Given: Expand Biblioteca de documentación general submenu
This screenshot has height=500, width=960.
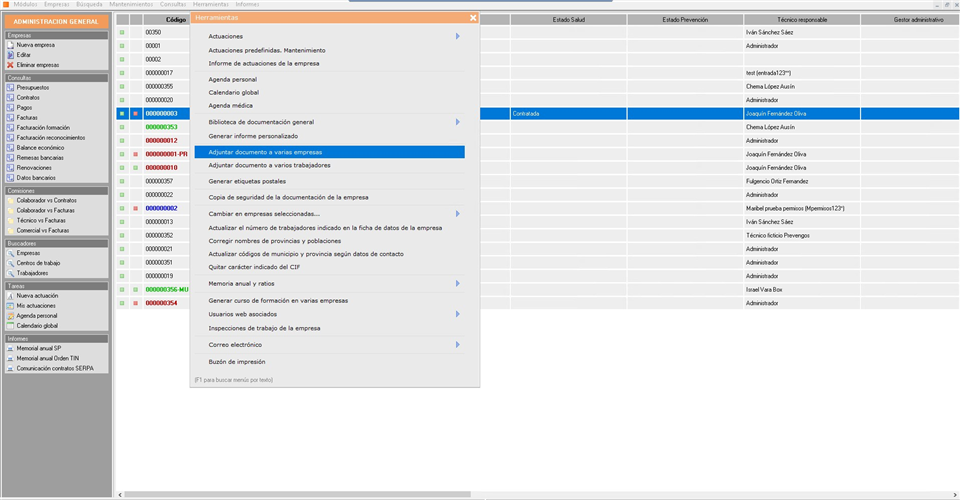Looking at the screenshot, I should (x=457, y=122).
